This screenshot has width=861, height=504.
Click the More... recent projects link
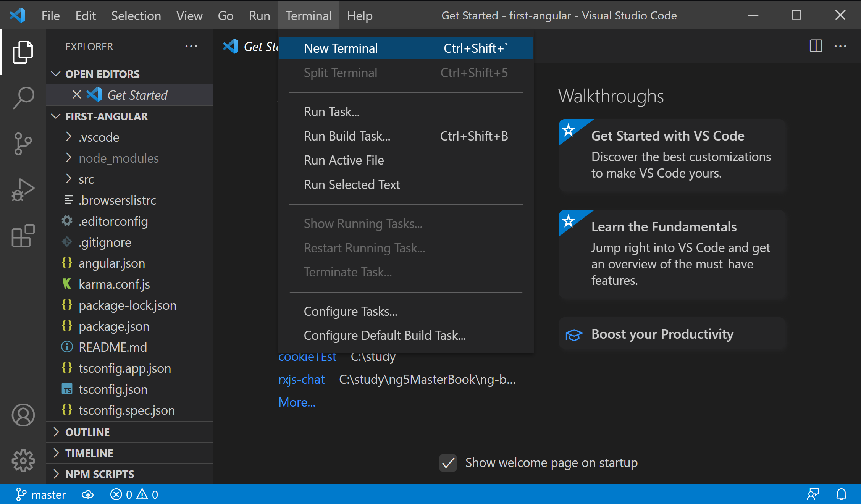pyautogui.click(x=297, y=402)
